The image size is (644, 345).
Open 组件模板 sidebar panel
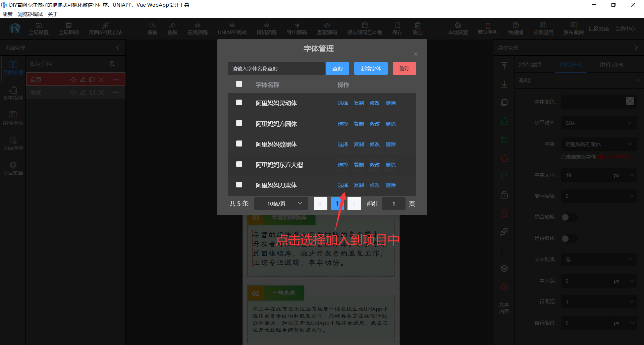pos(13,118)
